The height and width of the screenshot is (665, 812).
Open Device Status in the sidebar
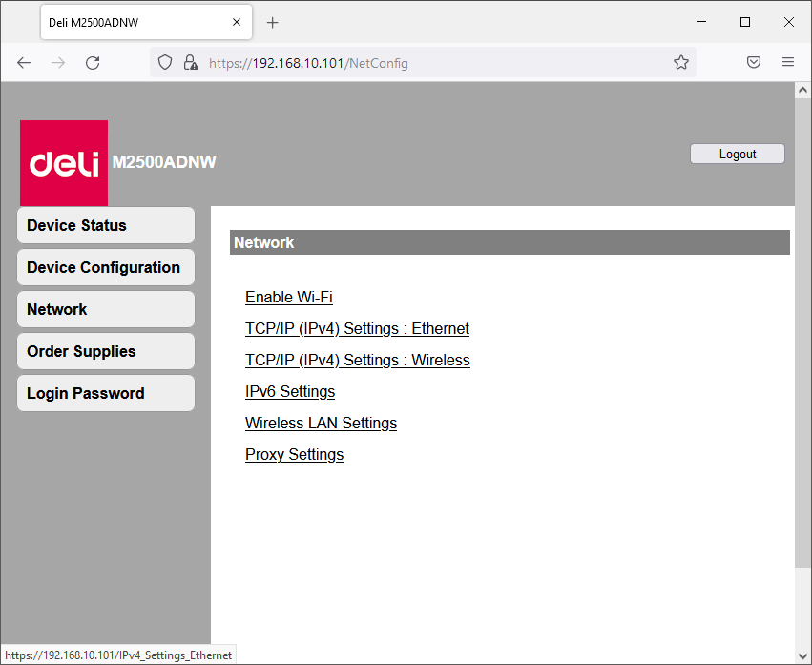[x=105, y=225]
